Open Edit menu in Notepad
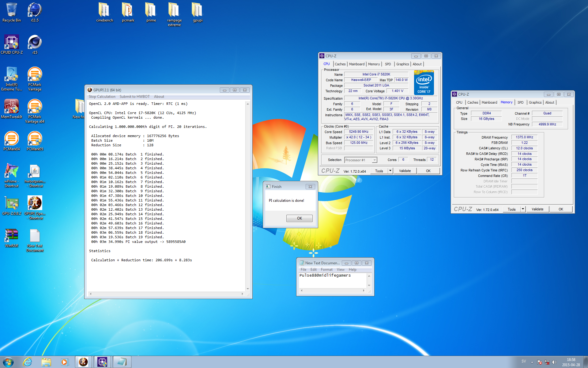Screen dimensions: 588x368 pyautogui.click(x=313, y=270)
